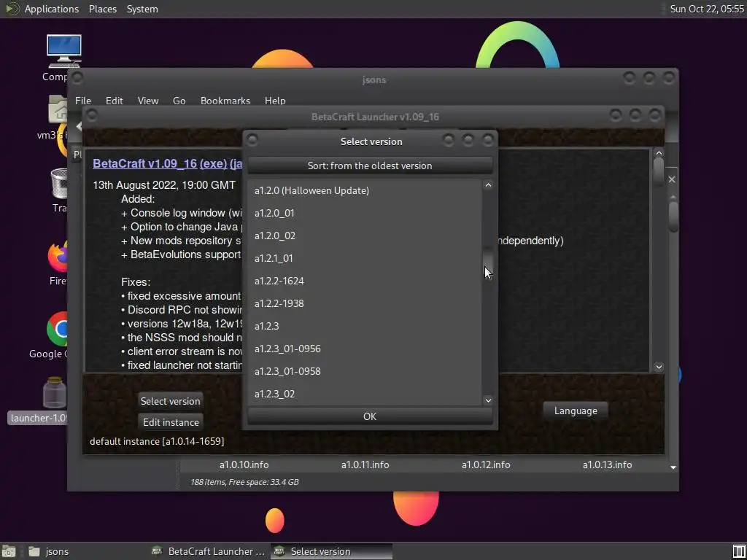Select launcher jar file desktop icon
The image size is (747, 560).
pyautogui.click(x=54, y=393)
